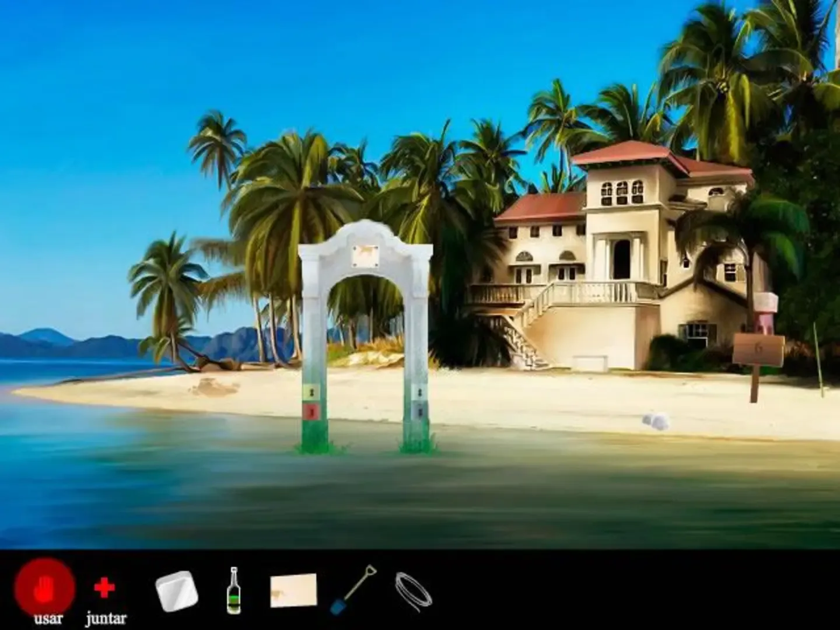840x630 pixels.
Task: Select the blue shovel from inventory
Action: pos(353,590)
